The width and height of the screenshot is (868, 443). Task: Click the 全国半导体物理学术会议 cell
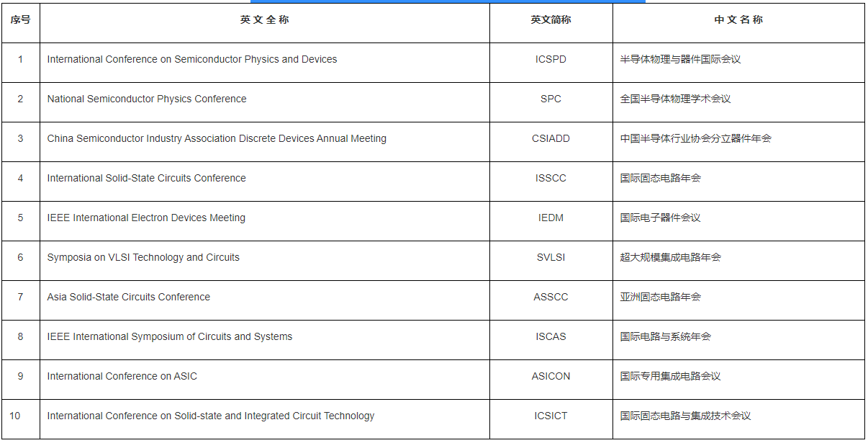[675, 99]
